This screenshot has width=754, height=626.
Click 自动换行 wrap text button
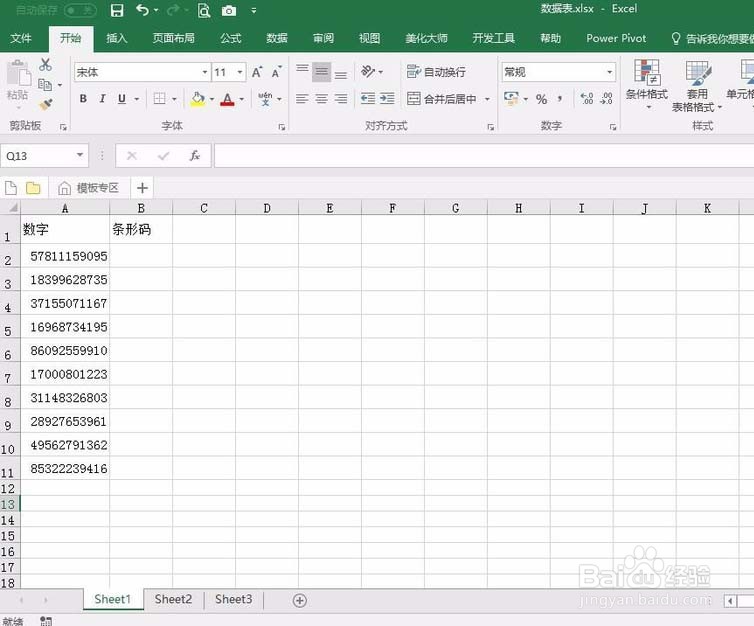(x=436, y=72)
